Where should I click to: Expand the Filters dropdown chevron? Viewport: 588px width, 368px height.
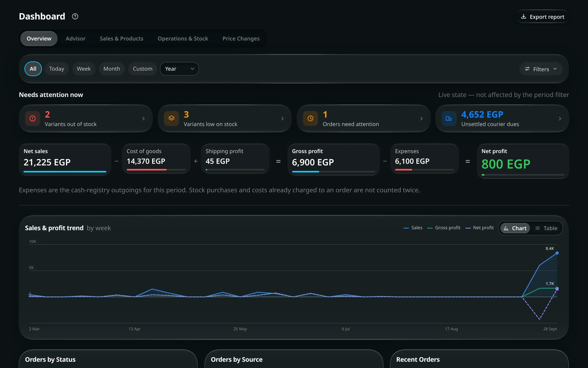point(555,69)
